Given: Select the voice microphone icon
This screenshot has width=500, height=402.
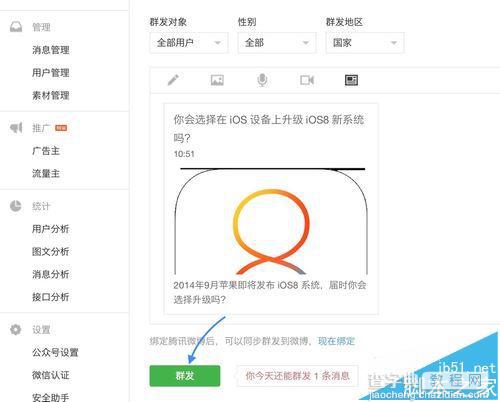Looking at the screenshot, I should [262, 80].
